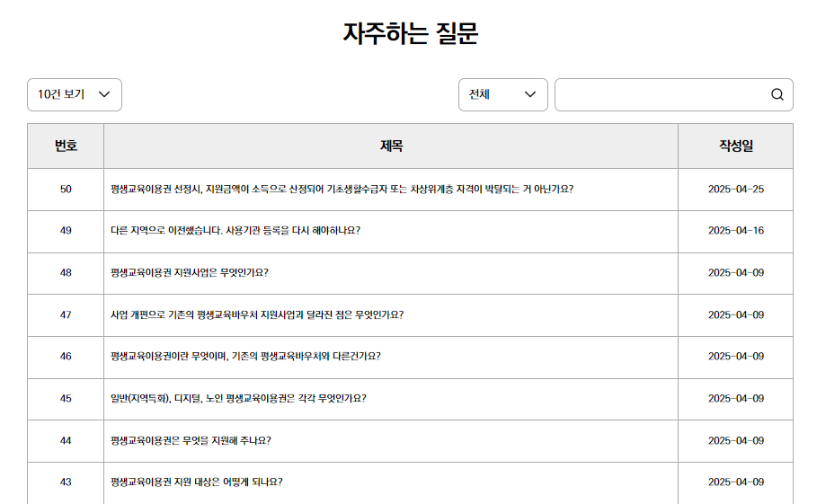Focus the FAQ search input field
The image size is (817, 504).
click(674, 94)
